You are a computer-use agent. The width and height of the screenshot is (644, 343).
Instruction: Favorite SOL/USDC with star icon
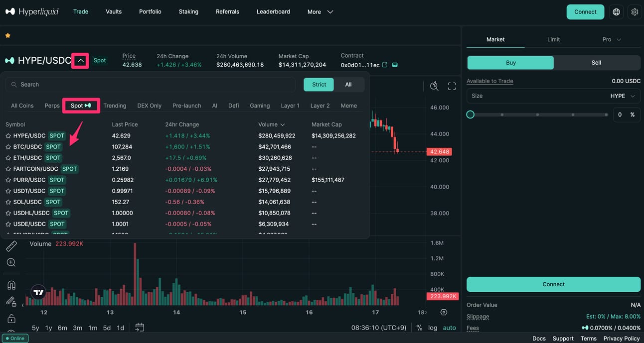click(8, 202)
